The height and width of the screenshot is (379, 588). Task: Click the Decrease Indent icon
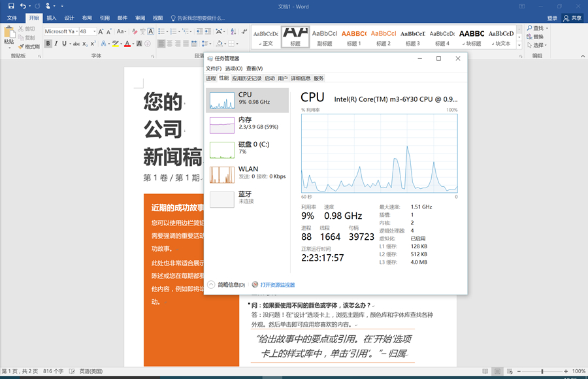(199, 31)
